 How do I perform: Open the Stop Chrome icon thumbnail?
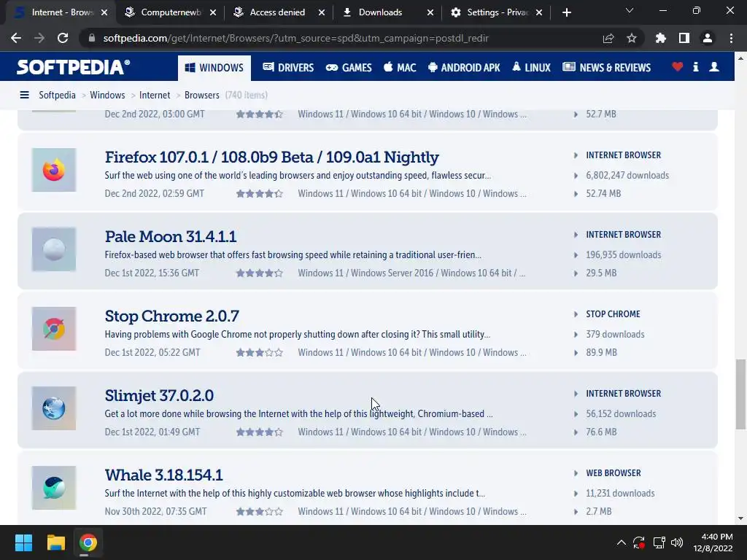point(54,329)
